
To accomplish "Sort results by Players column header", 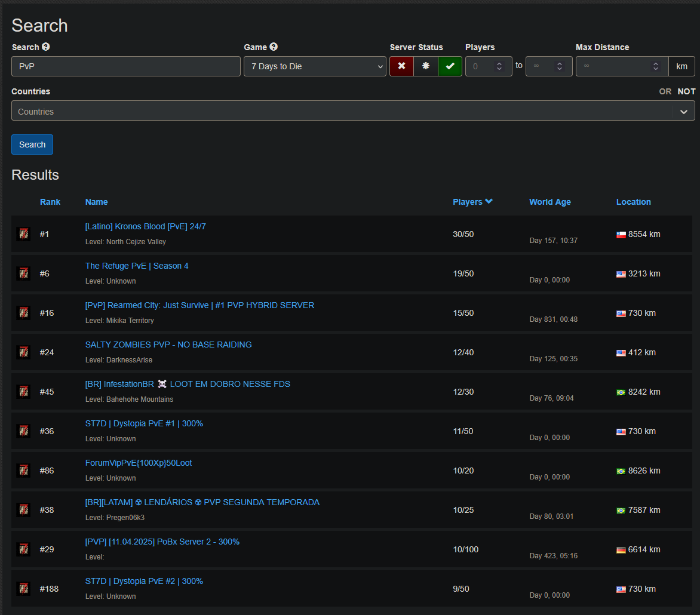I will (468, 202).
